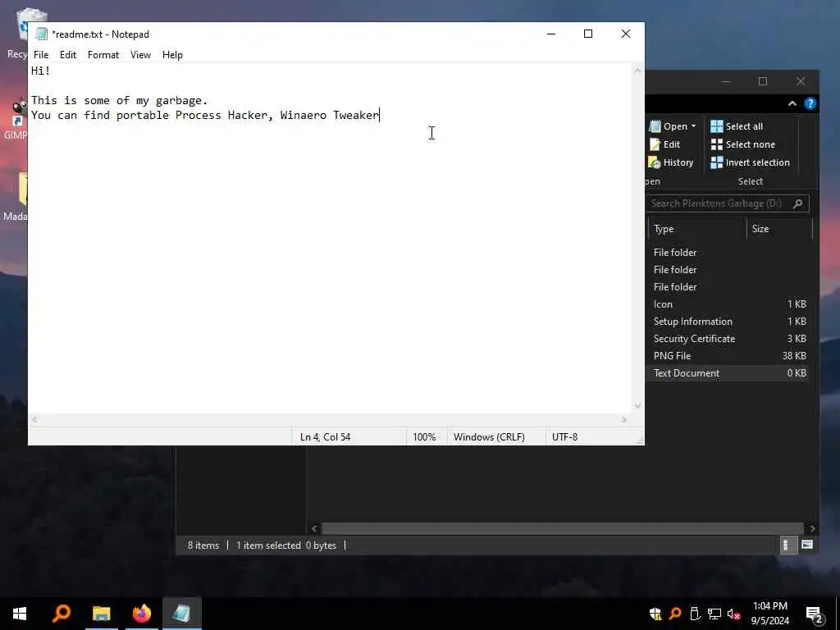Screen dimensions: 840x630
Task: Open the Format menu in Notepad
Action: [x=103, y=55]
